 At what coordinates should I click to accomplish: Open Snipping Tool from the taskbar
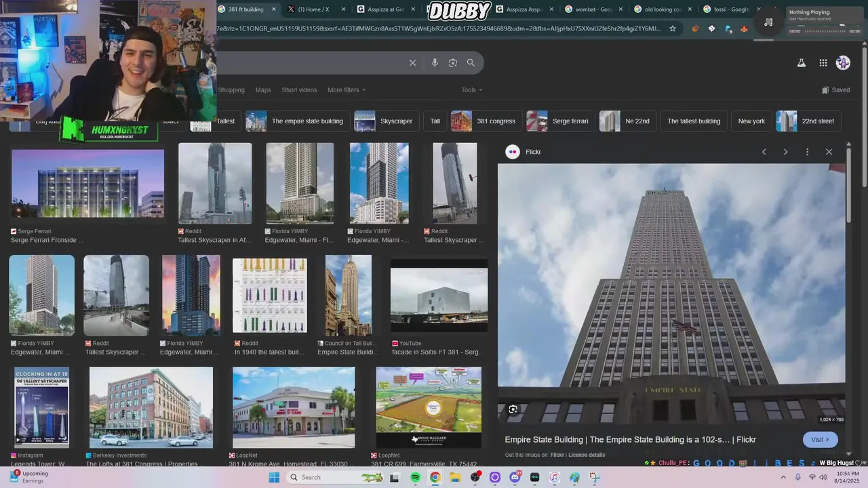click(x=594, y=478)
